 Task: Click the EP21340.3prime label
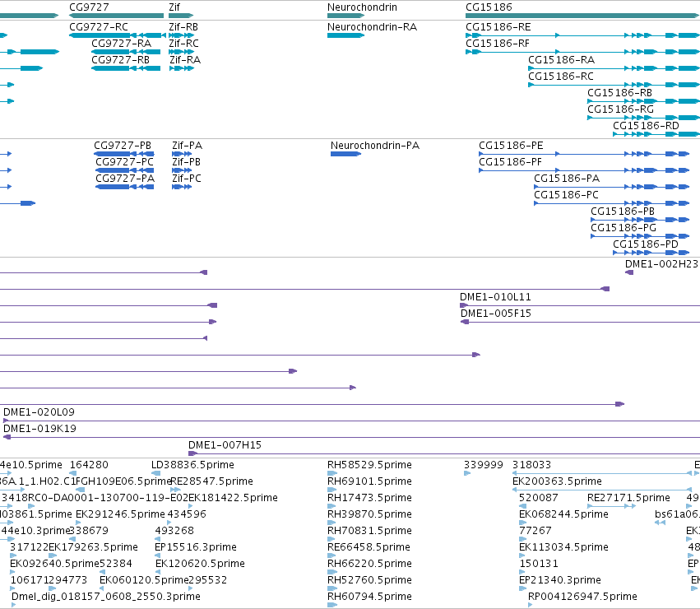(560, 581)
